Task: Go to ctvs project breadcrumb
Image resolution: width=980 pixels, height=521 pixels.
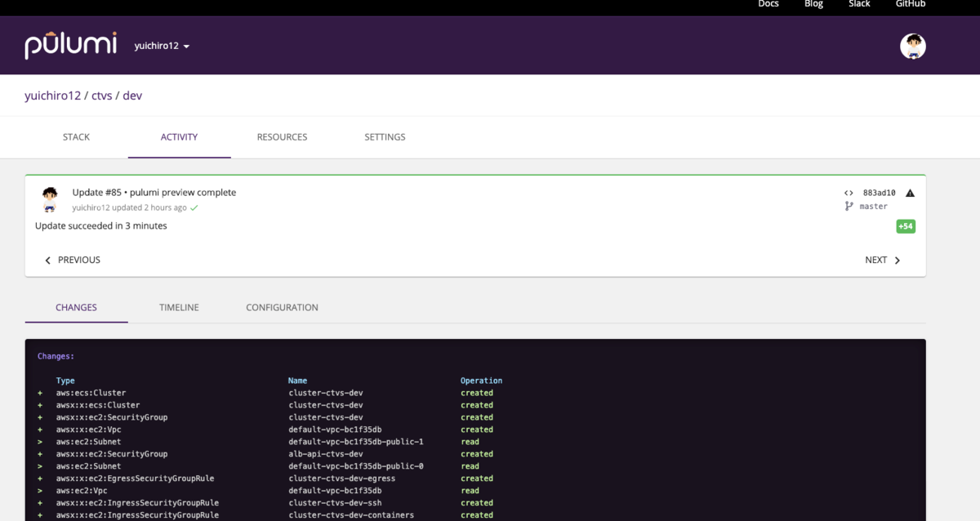Action: 102,96
